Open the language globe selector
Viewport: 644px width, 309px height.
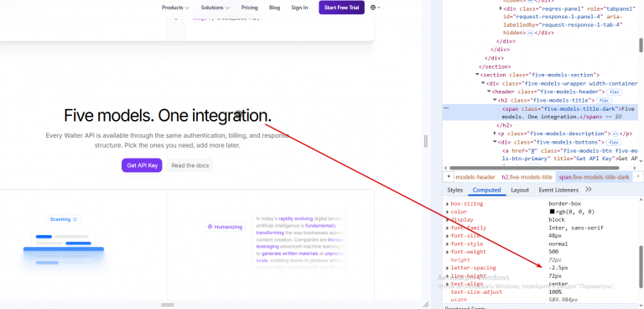coord(375,8)
